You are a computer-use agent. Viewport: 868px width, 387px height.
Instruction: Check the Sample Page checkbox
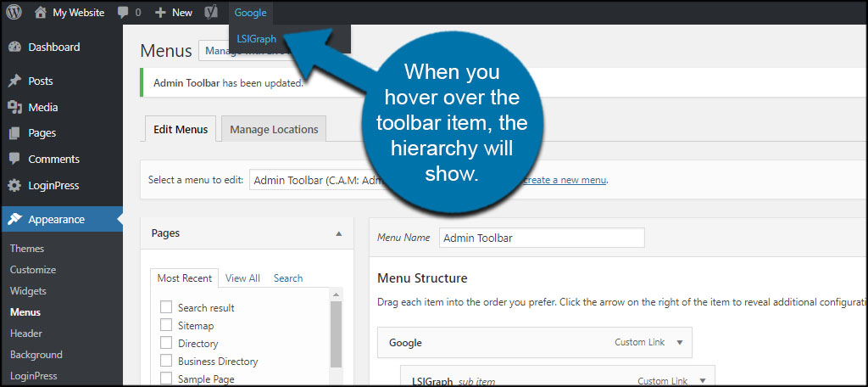coord(166,379)
